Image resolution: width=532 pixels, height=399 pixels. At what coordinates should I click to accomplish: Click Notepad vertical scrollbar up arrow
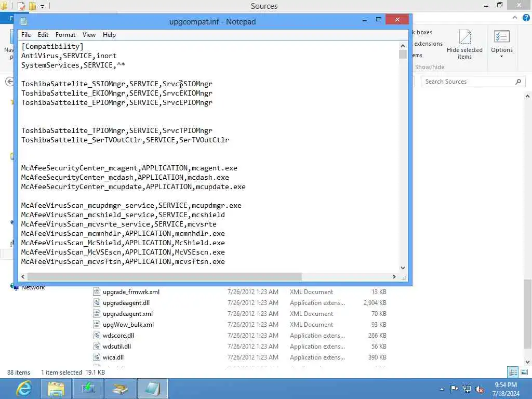403,46
